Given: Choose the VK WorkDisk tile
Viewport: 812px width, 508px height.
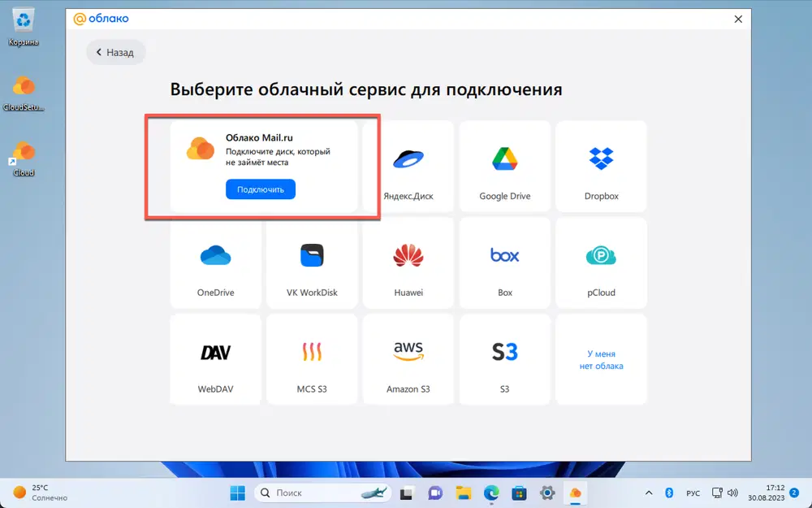Looking at the screenshot, I should pyautogui.click(x=312, y=263).
